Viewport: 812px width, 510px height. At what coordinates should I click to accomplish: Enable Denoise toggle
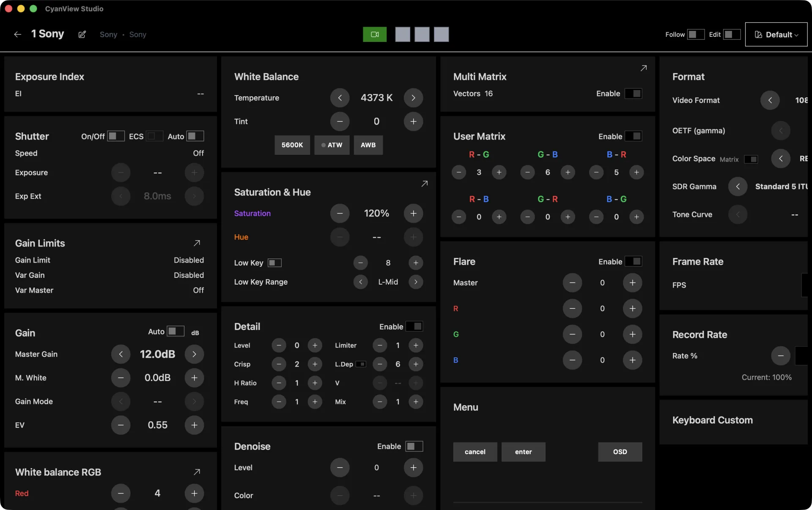414,446
